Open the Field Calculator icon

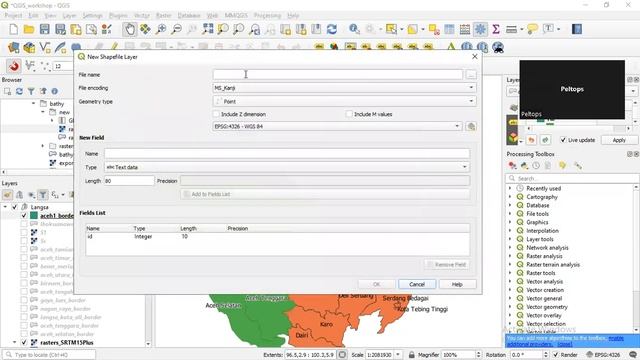click(465, 29)
